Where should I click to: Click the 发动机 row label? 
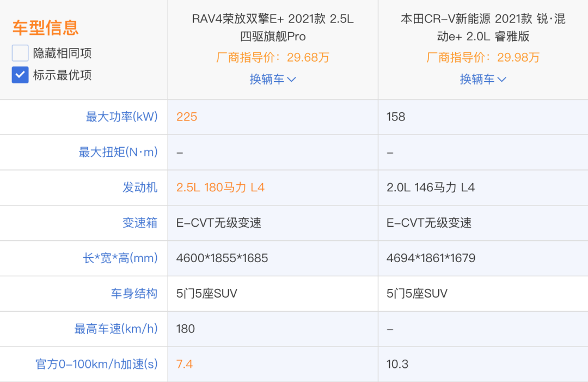coord(140,187)
